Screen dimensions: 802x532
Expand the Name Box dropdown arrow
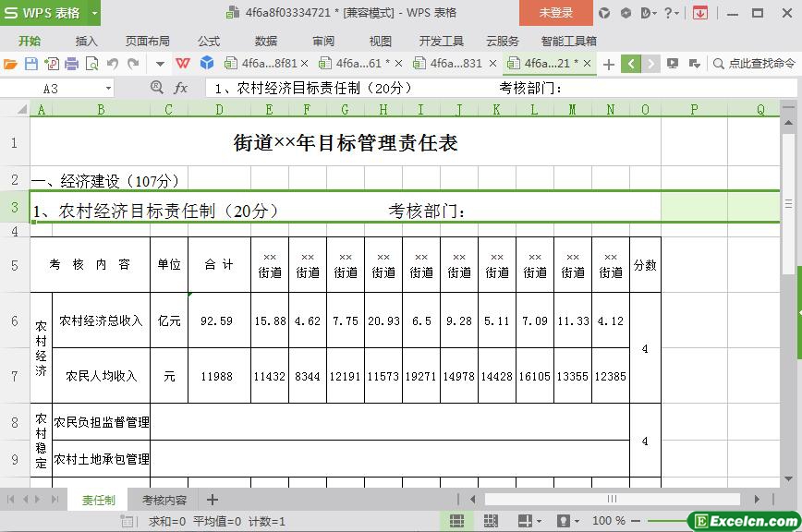(x=108, y=88)
